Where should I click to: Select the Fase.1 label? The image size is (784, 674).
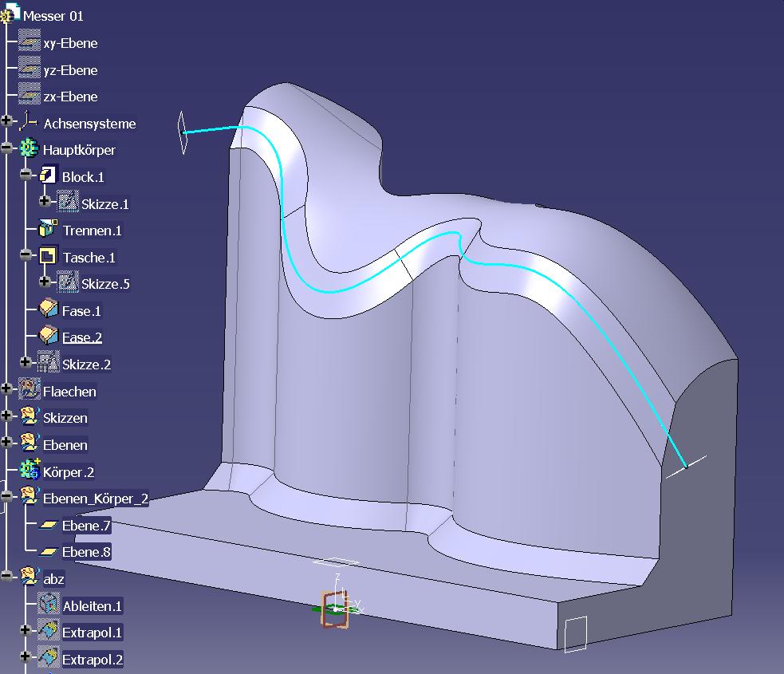81,311
